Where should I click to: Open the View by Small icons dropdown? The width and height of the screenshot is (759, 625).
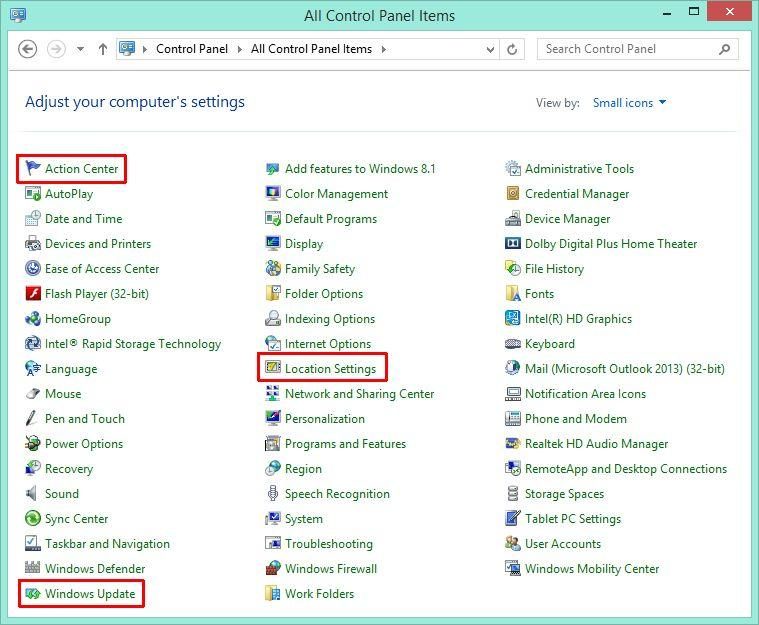[x=630, y=103]
